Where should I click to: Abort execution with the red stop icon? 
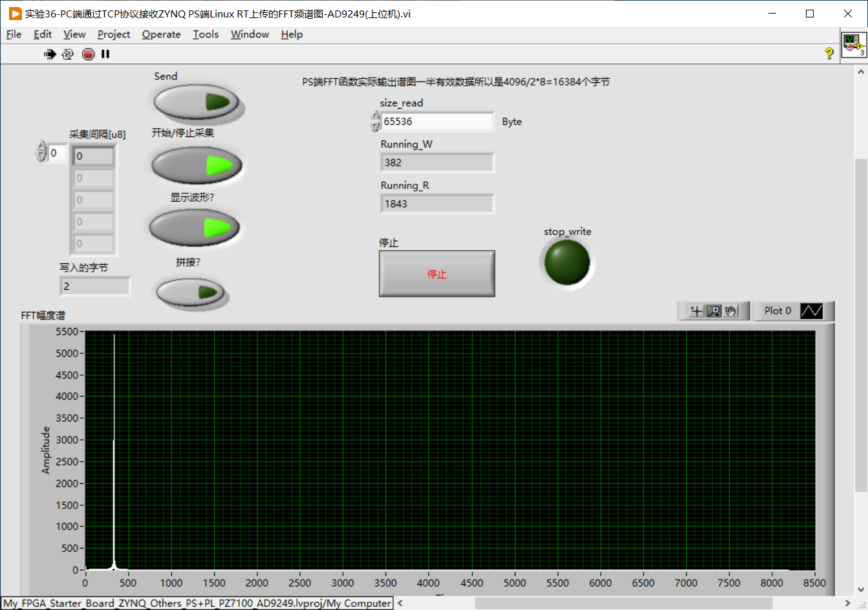(x=89, y=54)
